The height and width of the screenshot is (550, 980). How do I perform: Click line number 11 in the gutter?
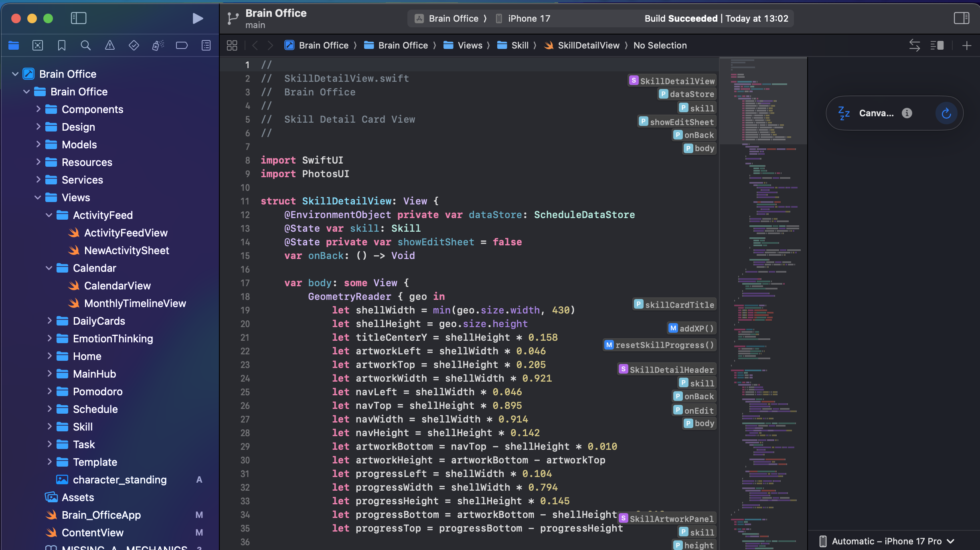[245, 201]
